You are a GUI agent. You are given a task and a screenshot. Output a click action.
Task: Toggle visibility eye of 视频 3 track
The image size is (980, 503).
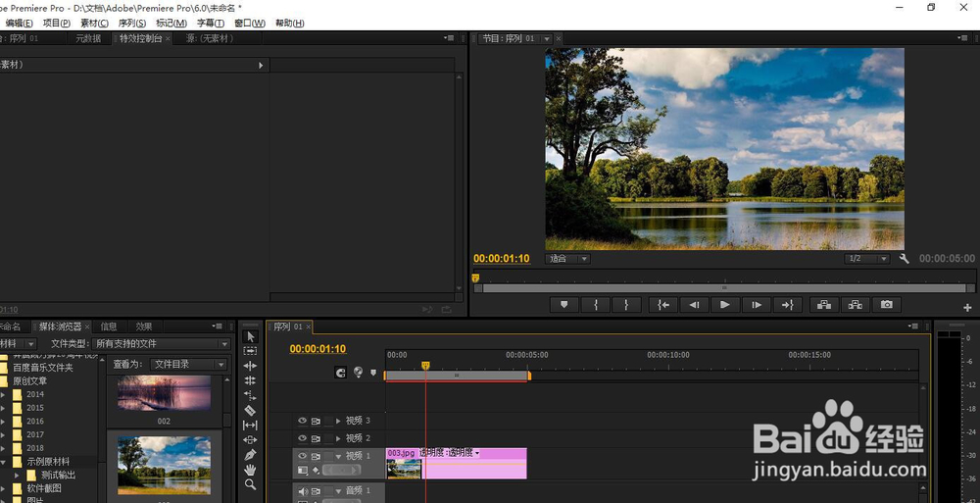303,421
